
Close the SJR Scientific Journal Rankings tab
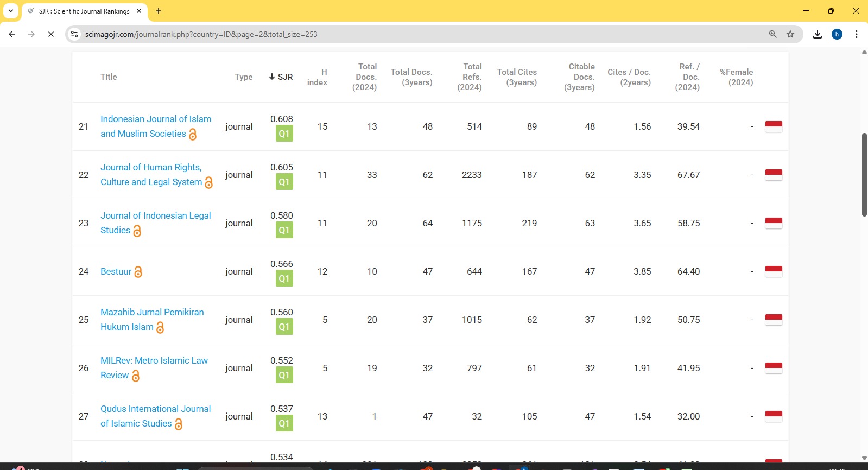click(x=139, y=11)
